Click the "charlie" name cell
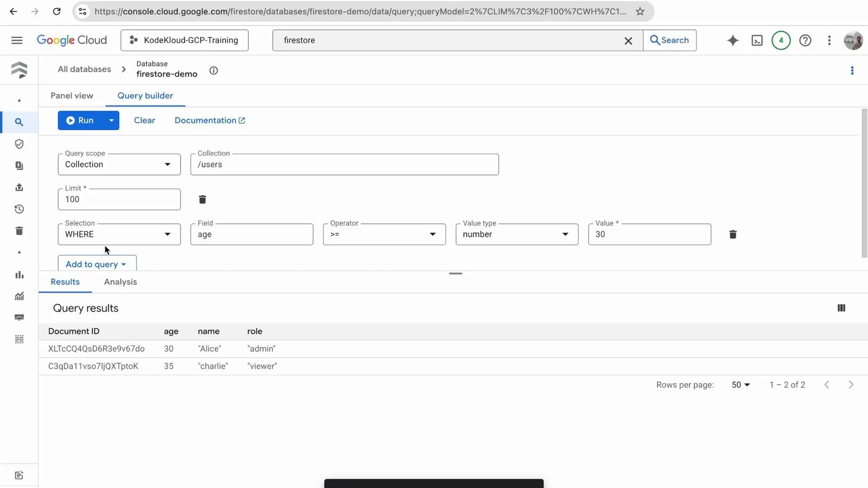Screen dimensions: 868x488 pyautogui.click(x=213, y=366)
